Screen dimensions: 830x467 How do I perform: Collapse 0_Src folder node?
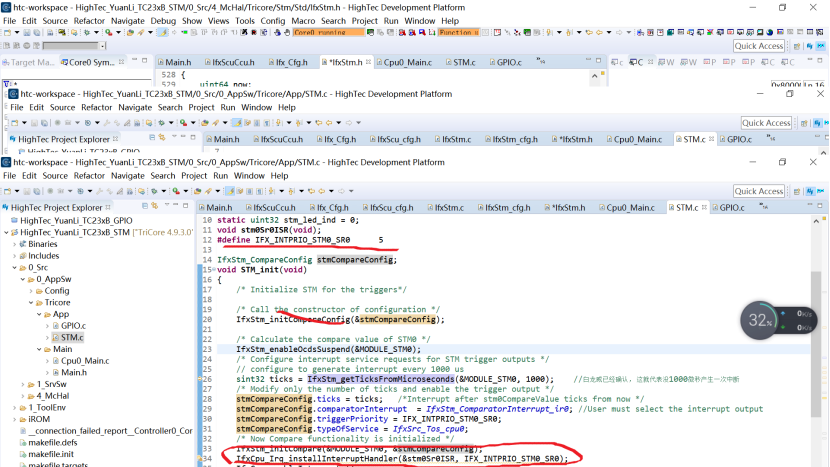pos(14,267)
